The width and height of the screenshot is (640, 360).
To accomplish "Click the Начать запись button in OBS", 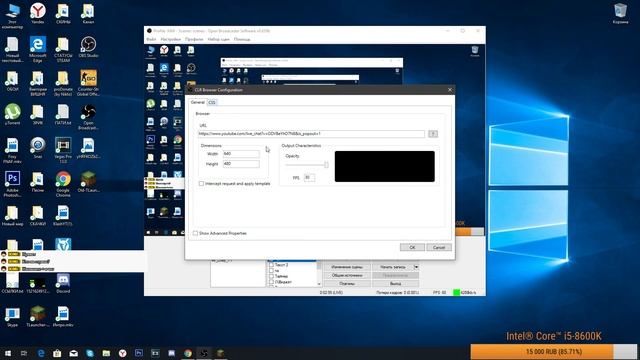I will pyautogui.click(x=393, y=267).
